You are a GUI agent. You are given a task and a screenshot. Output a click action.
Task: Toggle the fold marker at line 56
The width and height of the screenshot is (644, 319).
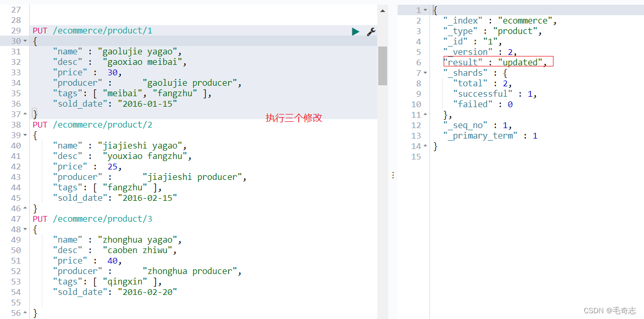tap(25, 313)
